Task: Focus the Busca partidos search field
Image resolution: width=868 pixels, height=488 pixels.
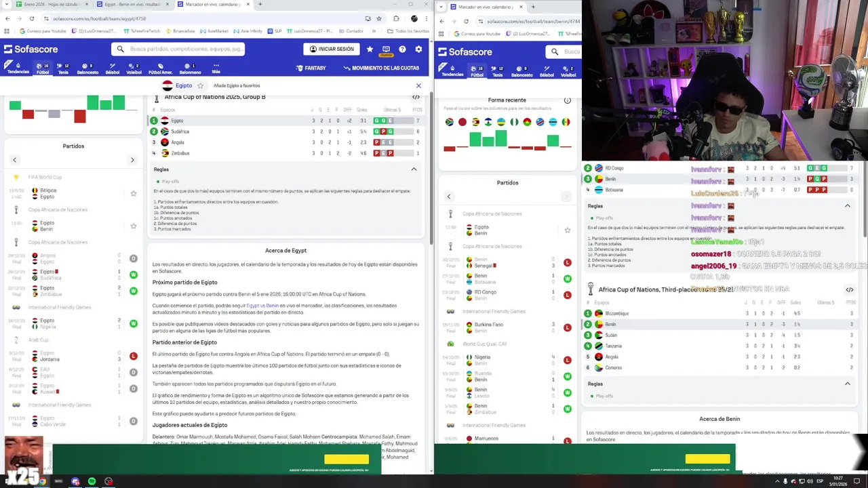Action: tap(178, 49)
